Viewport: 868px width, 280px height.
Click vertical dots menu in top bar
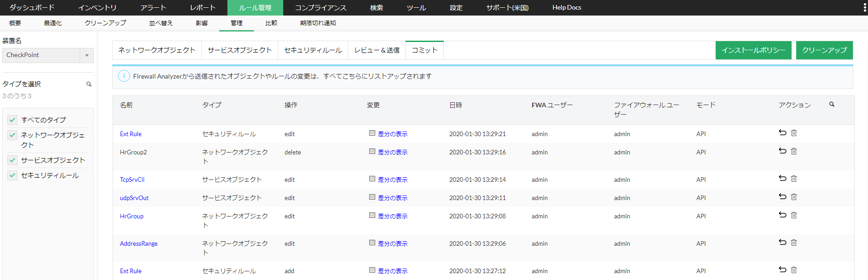pyautogui.click(x=864, y=8)
